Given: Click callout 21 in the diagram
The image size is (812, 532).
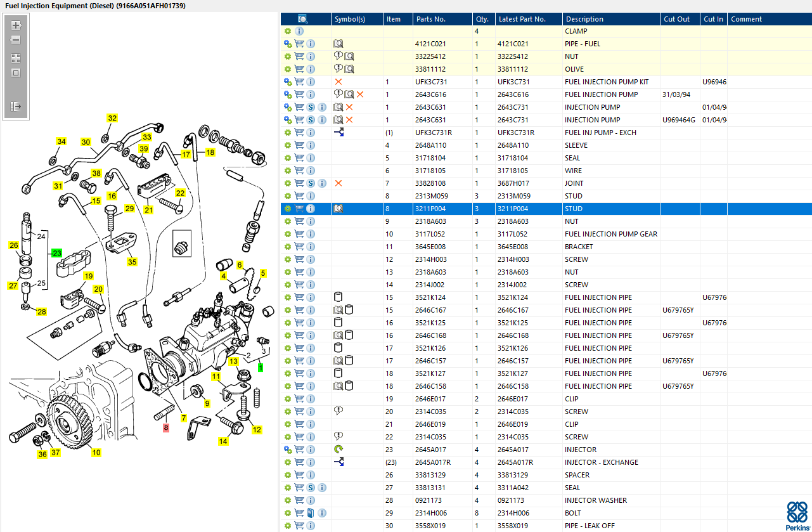Looking at the screenshot, I should coord(149,210).
